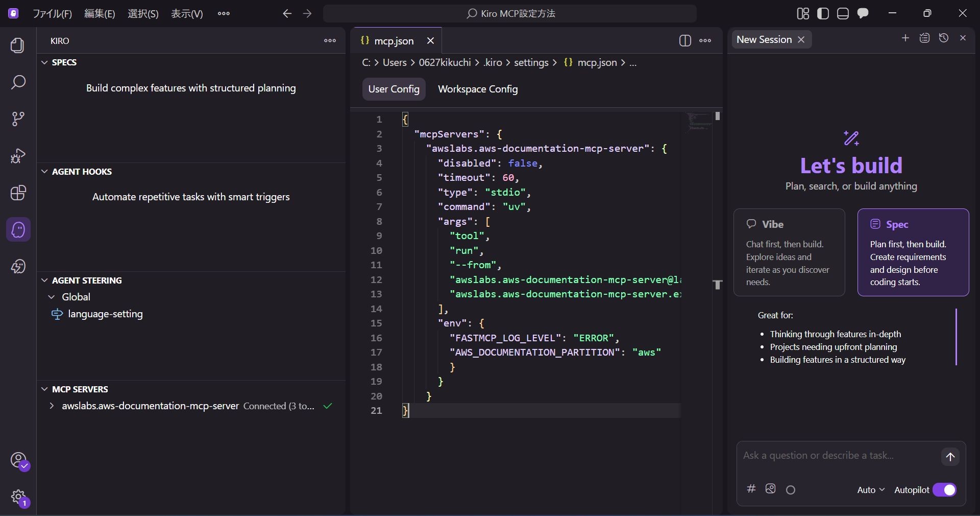This screenshot has height=516, width=980.
Task: Click the chat input field
Action: (x=837, y=456)
